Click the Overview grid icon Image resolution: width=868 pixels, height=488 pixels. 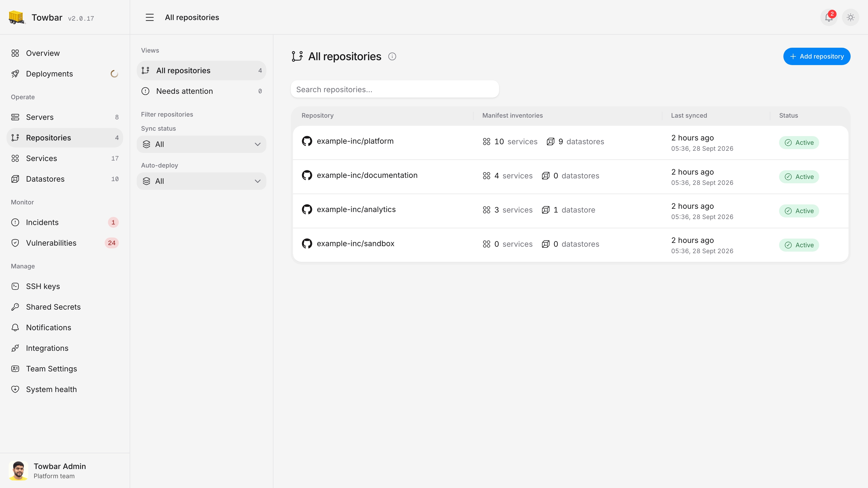pos(15,53)
